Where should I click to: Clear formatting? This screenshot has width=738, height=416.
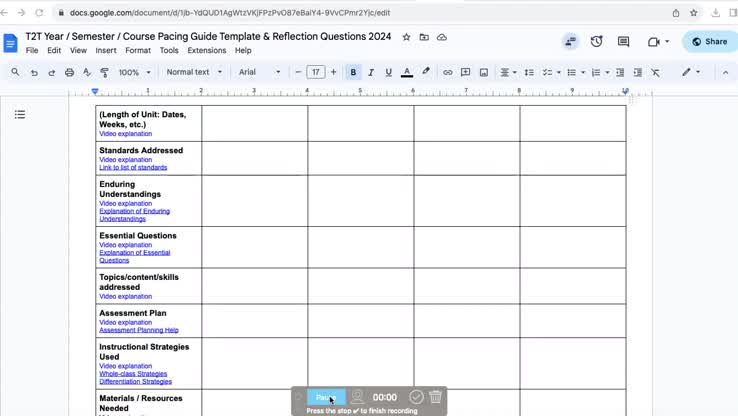tap(655, 72)
